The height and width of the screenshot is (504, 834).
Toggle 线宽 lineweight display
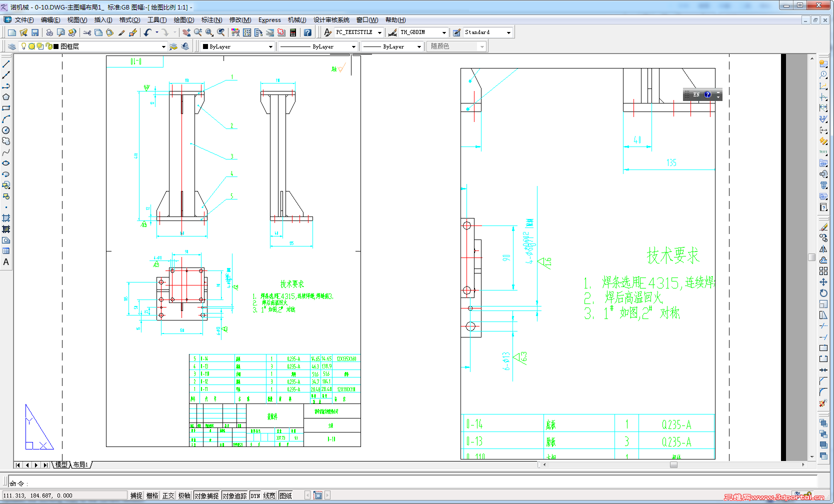(x=269, y=495)
